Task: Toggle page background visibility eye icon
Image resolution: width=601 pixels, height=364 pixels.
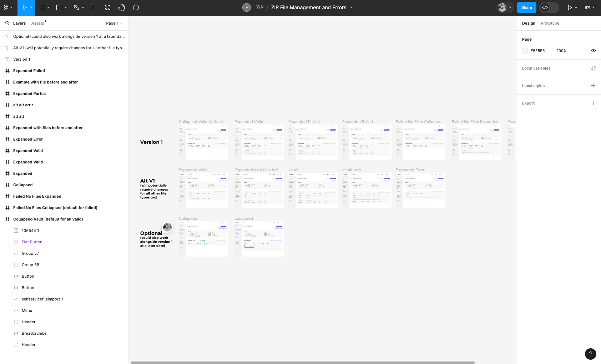Action: [593, 51]
